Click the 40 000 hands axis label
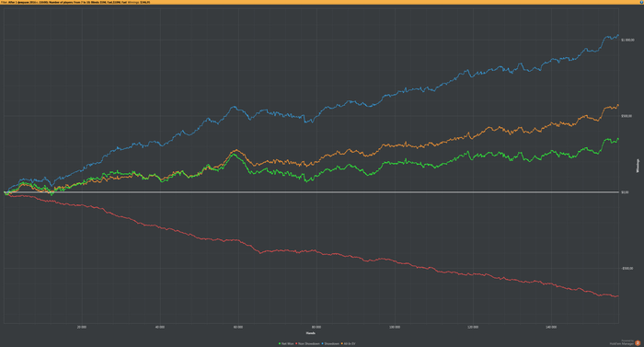This screenshot has width=644, height=347. point(160,328)
